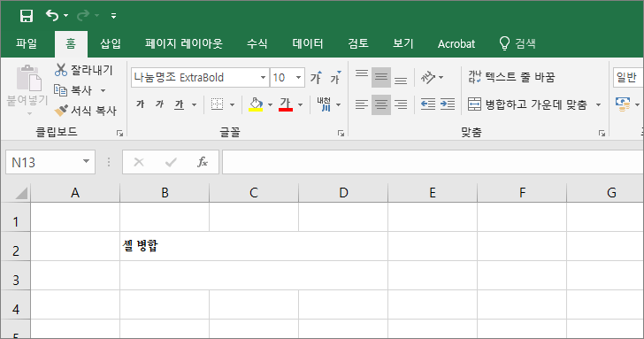Click the increase indent icon
The width and height of the screenshot is (644, 339).
coord(448,104)
